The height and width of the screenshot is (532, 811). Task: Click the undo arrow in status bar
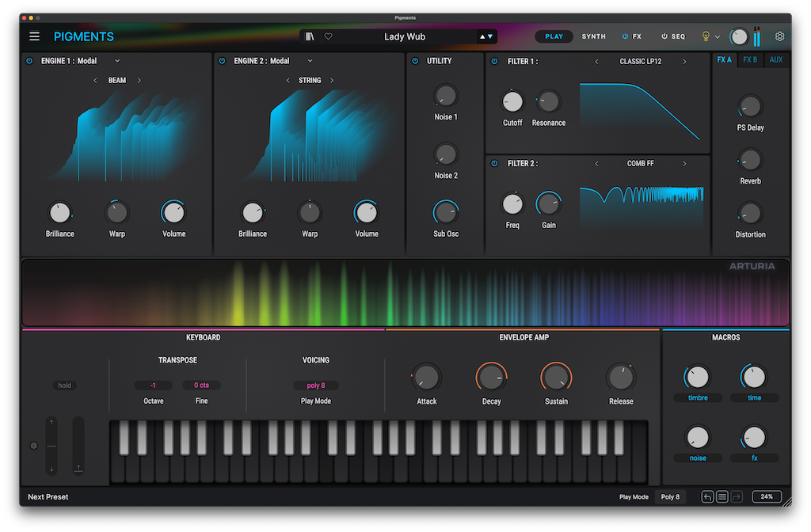coord(707,497)
